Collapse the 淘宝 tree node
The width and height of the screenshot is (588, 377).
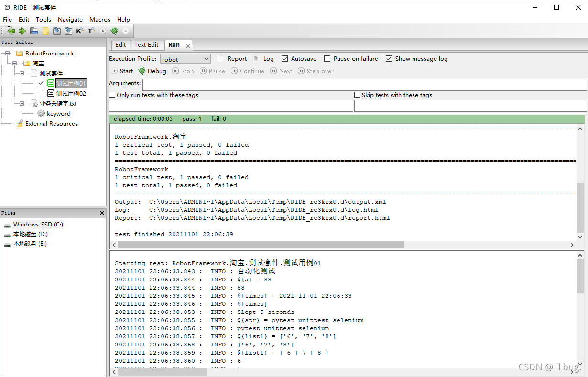click(15, 64)
